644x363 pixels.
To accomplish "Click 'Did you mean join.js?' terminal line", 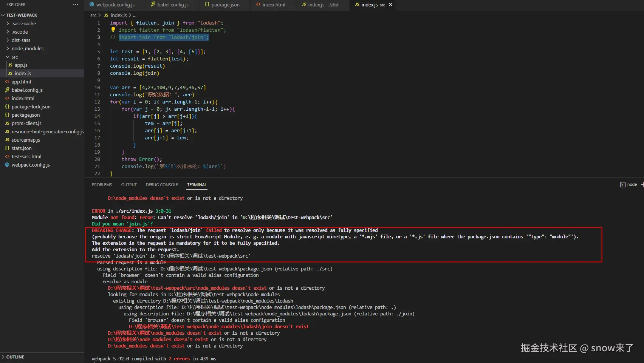I will coord(122,224).
